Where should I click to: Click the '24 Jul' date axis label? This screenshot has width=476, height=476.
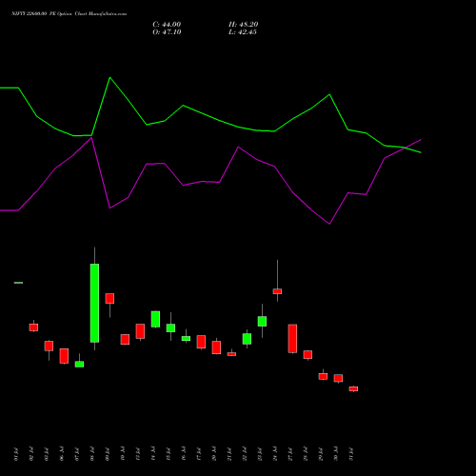[x=275, y=454]
